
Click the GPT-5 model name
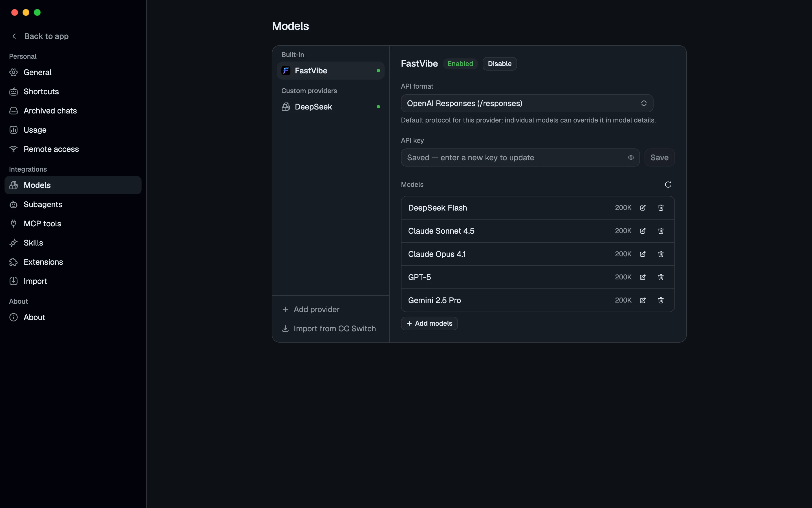[x=420, y=277]
